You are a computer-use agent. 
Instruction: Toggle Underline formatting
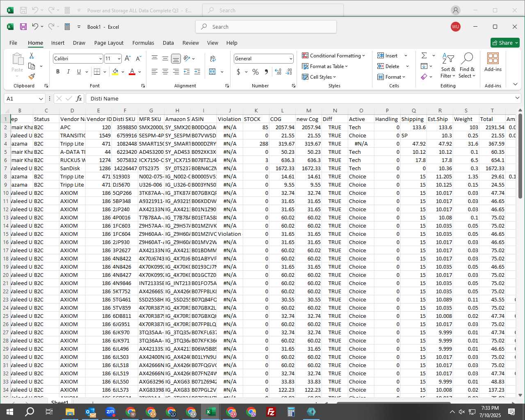(79, 72)
